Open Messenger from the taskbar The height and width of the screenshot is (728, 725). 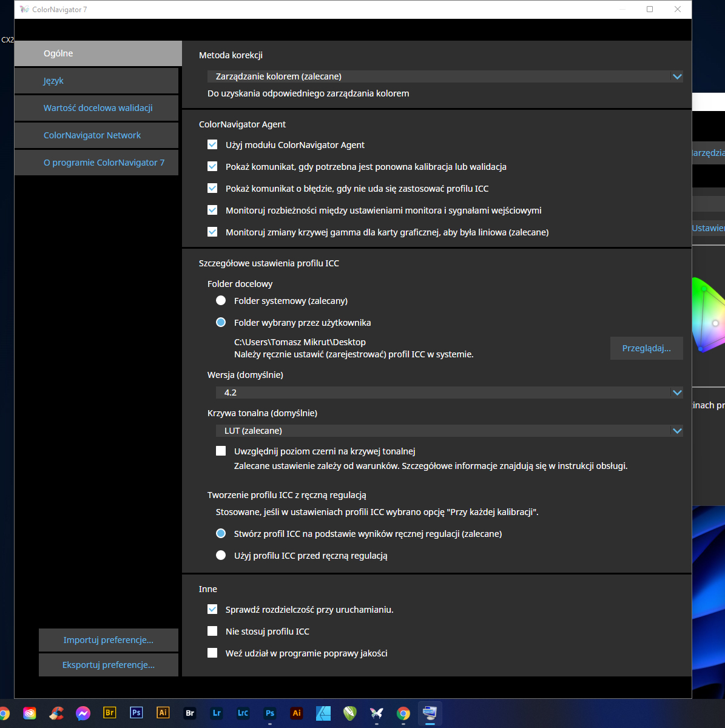(x=83, y=713)
